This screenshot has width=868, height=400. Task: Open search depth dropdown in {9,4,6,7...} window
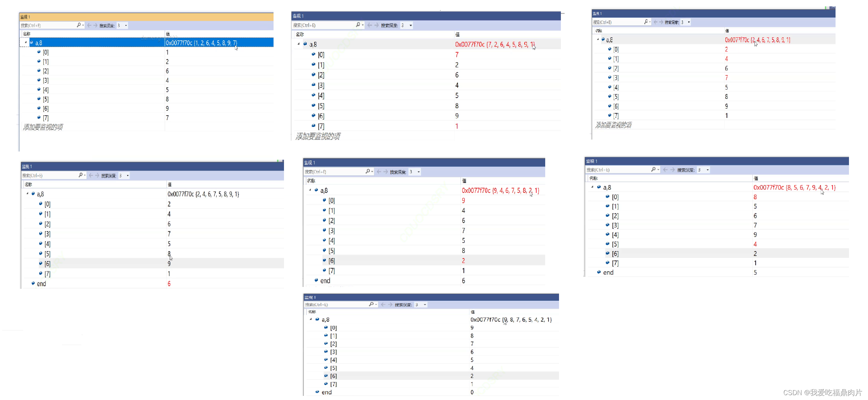click(x=419, y=172)
